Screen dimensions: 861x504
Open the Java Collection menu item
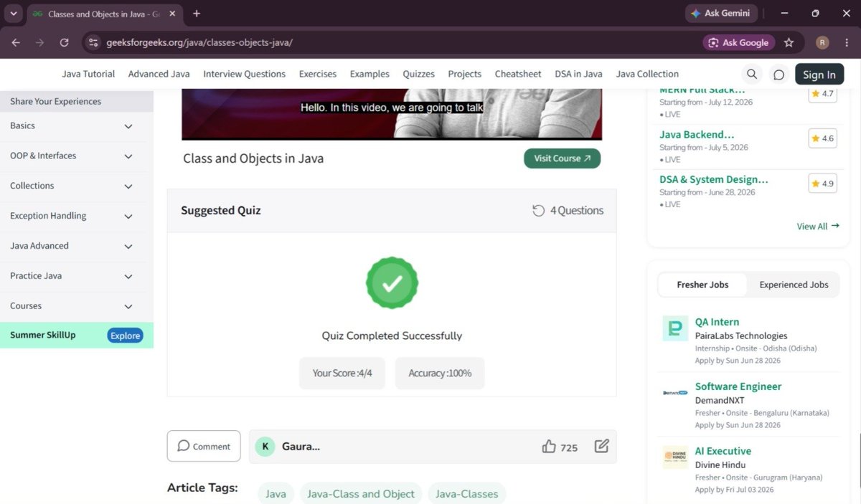tap(647, 74)
